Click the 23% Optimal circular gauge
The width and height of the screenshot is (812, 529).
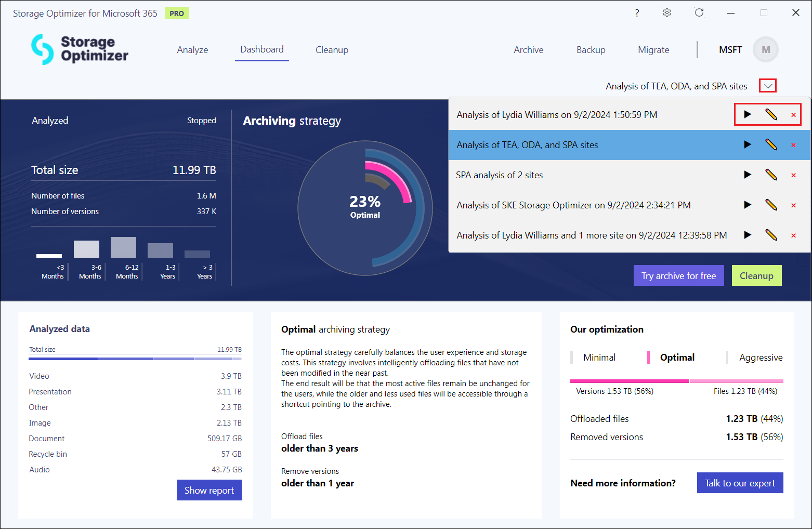coord(365,208)
